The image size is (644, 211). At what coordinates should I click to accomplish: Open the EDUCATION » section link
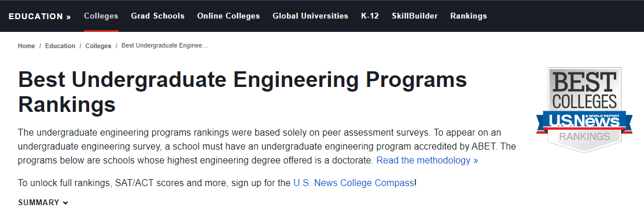coord(40,16)
